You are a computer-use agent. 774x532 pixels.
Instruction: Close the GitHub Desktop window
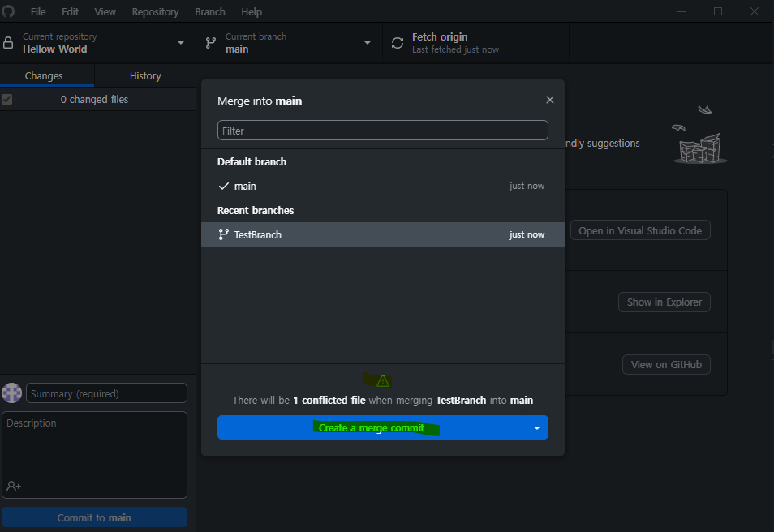[755, 11]
